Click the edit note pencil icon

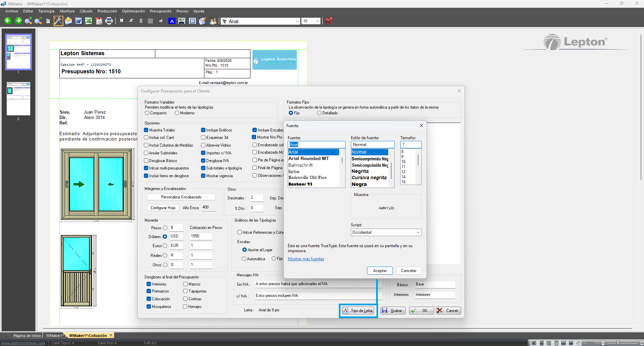pos(202,21)
